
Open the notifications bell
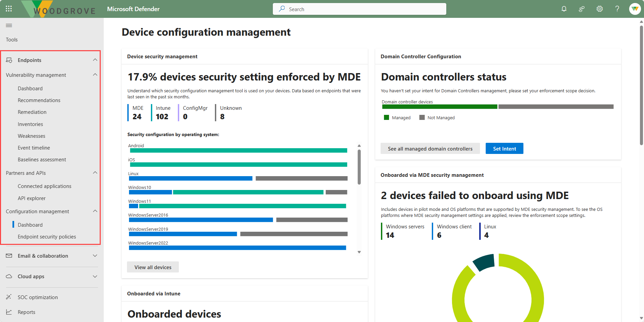(x=564, y=9)
